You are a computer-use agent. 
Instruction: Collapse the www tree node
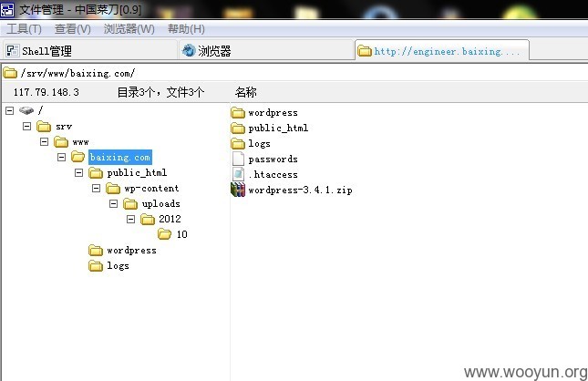click(x=44, y=142)
